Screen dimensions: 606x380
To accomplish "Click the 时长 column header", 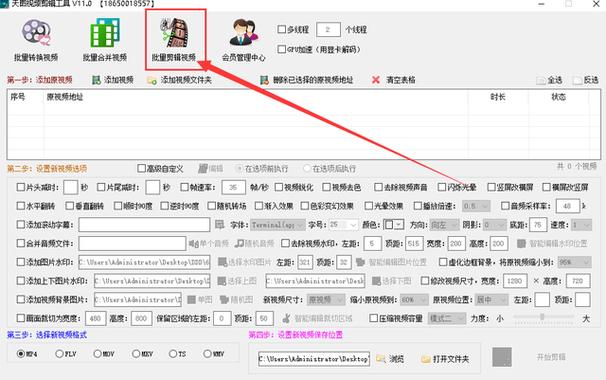I will [x=498, y=97].
